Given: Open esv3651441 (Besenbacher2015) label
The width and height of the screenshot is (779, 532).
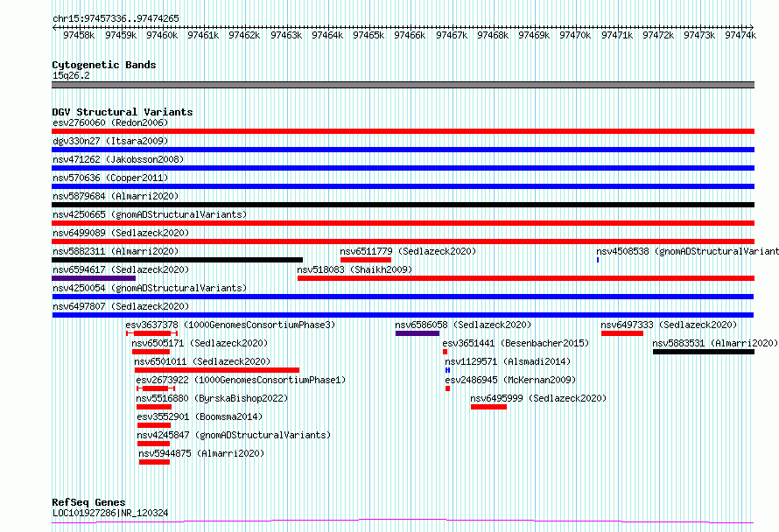Looking at the screenshot, I should click(516, 343).
